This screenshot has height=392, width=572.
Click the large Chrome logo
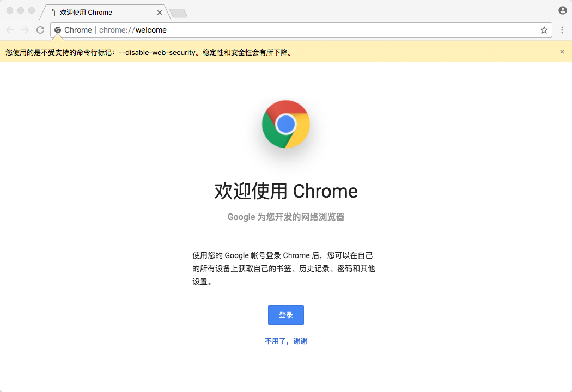(285, 124)
